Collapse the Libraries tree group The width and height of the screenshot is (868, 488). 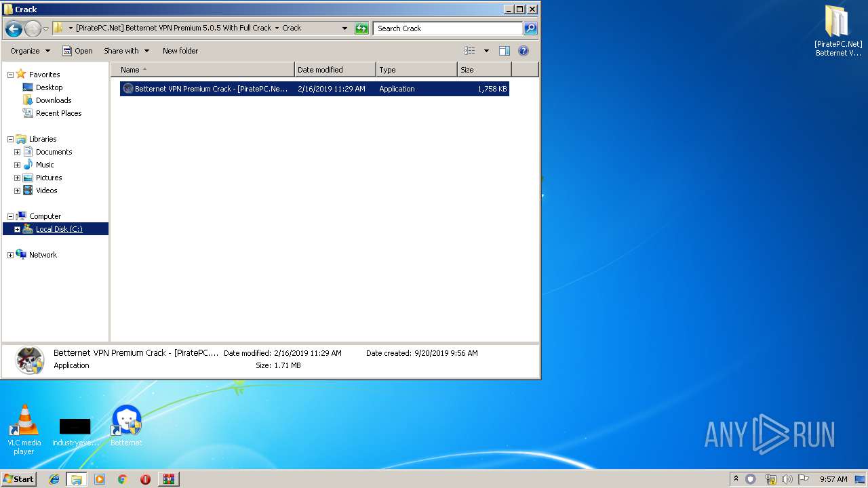point(10,139)
